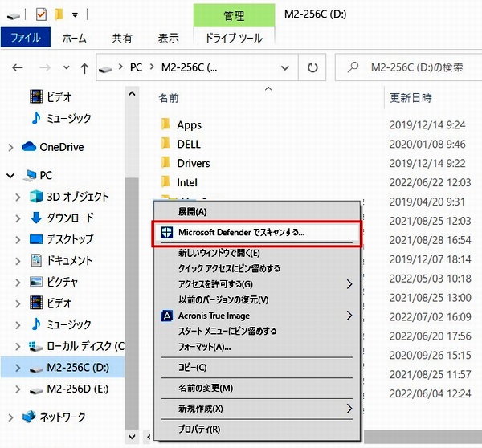The width and height of the screenshot is (482, 448).
Task: Select M2-256C (D:) in navigation pane
Action: point(63,367)
